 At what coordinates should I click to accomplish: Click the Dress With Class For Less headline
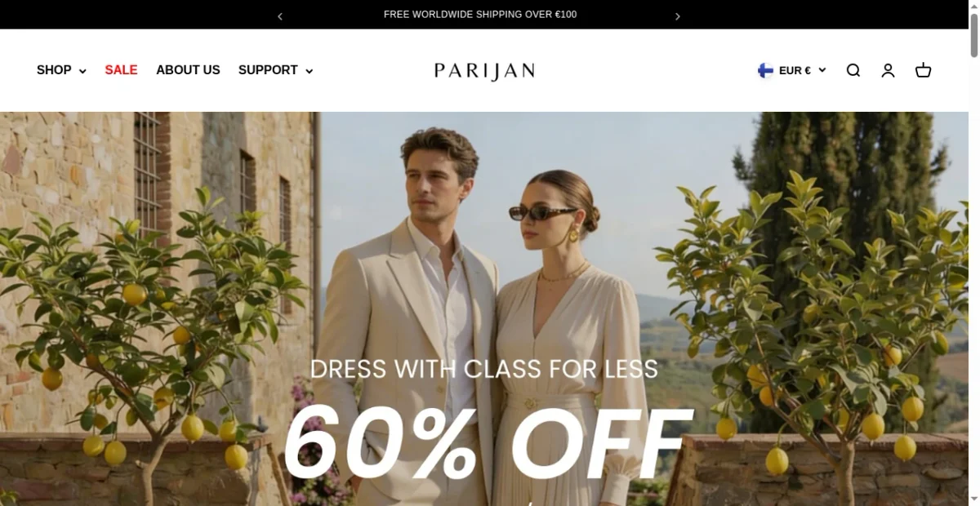(x=483, y=369)
